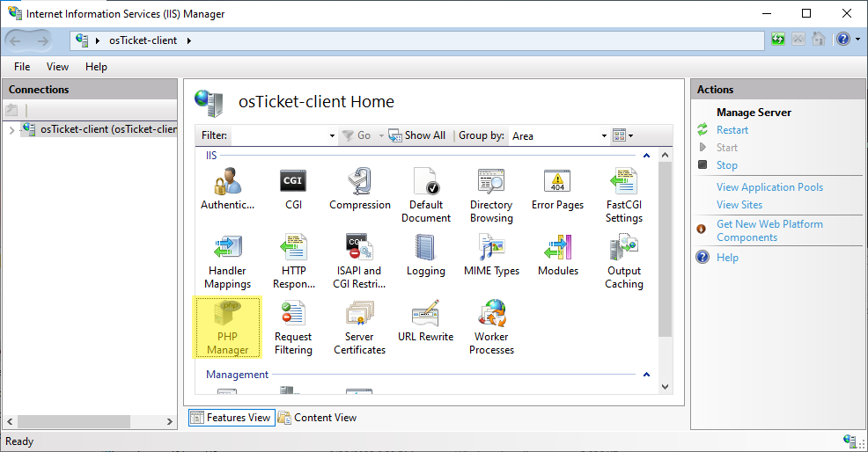
Task: Click Connections pane horizontal scrollbar
Action: coord(74,421)
